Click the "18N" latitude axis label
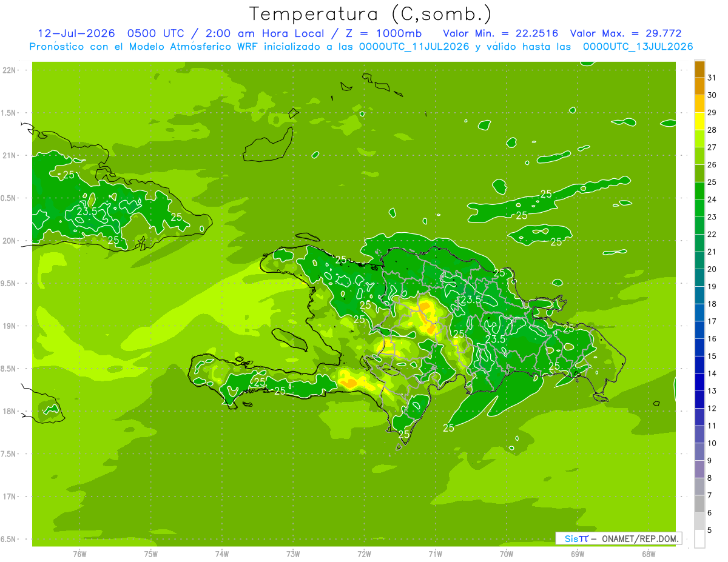Viewport: 728px width, 562px height. pos(8,412)
